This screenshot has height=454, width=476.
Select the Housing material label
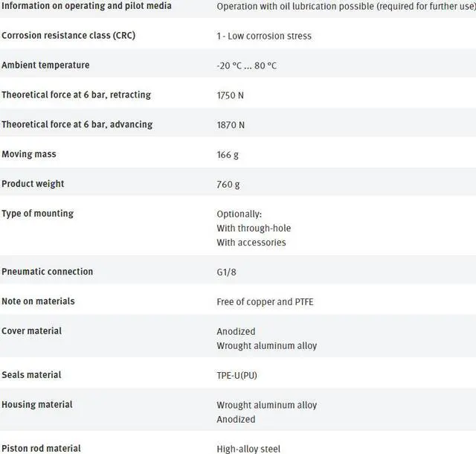pyautogui.click(x=37, y=405)
